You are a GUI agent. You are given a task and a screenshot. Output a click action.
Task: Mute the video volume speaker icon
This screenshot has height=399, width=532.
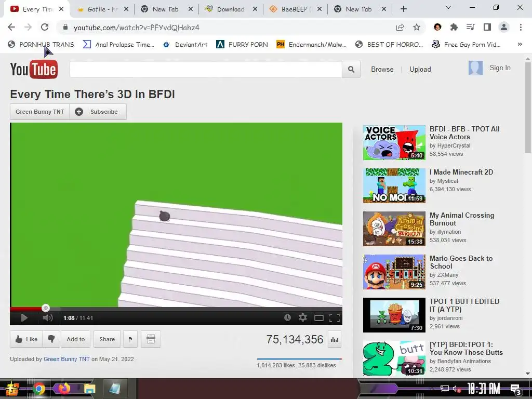[x=48, y=318]
